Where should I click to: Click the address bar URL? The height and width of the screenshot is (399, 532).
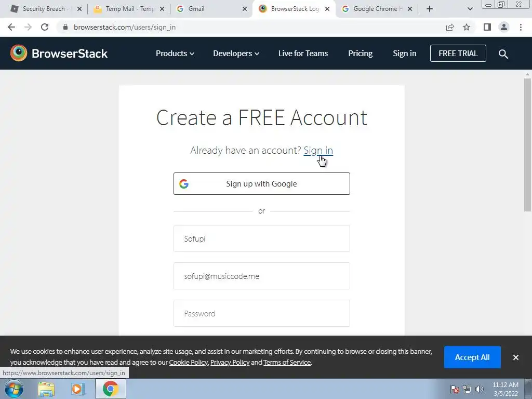point(125,27)
